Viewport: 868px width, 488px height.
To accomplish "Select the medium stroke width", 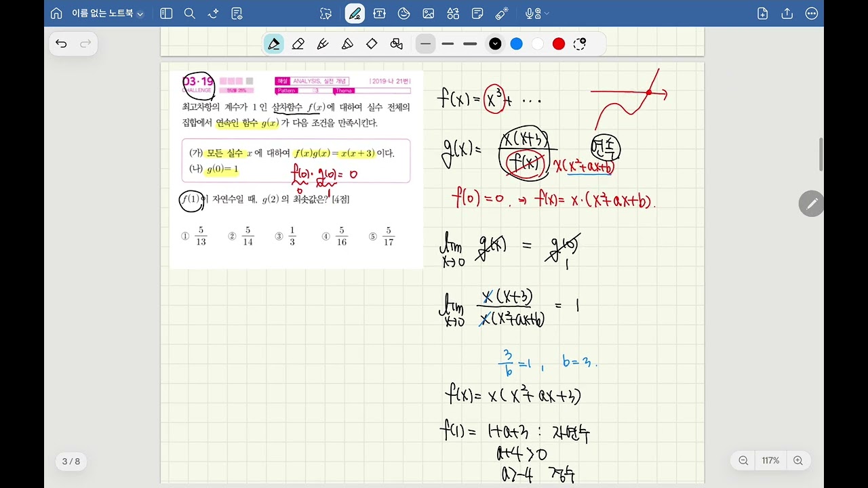I will coord(448,44).
